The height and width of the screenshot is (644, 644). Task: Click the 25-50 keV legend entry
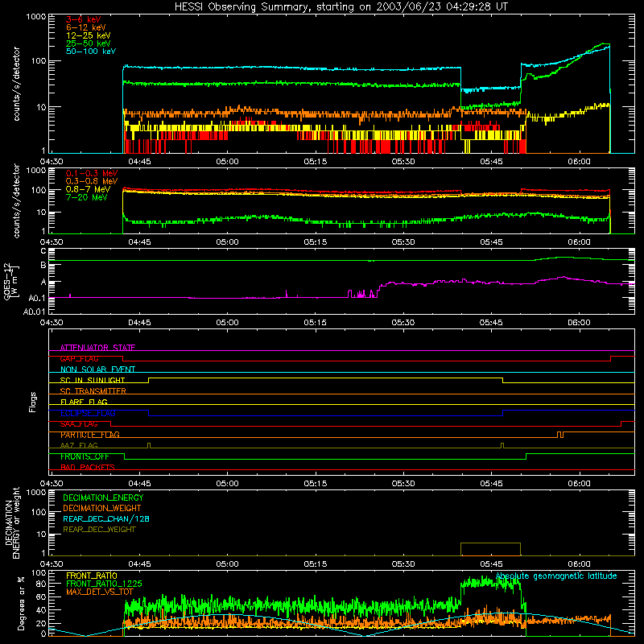click(89, 43)
